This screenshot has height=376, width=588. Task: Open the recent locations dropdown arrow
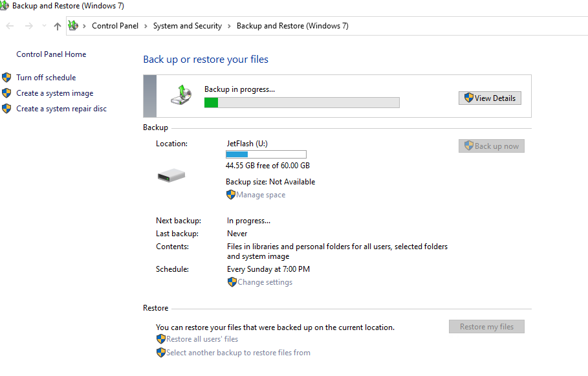44,26
